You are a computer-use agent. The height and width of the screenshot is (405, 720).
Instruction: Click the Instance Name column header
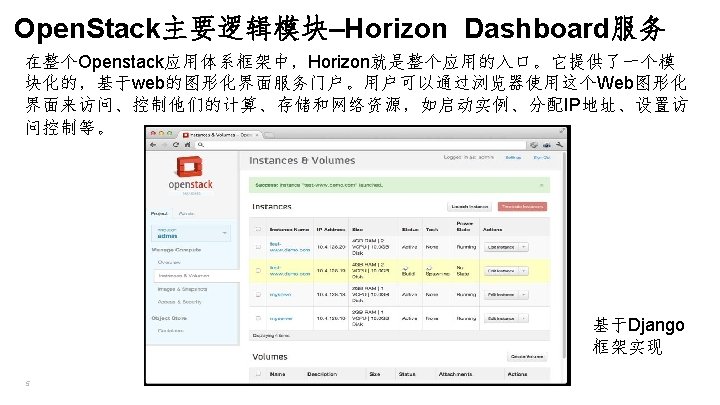[289, 229]
